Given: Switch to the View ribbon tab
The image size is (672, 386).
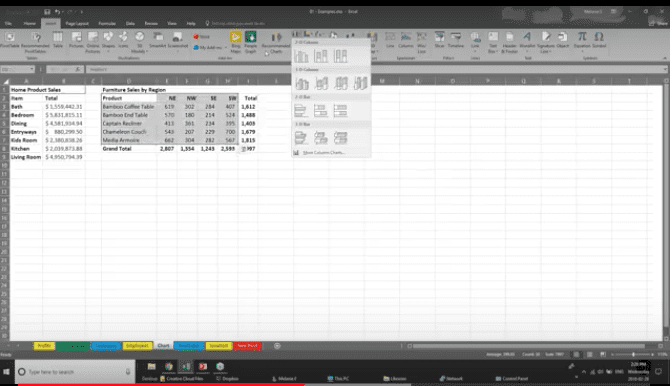Looking at the screenshot, I should [172, 24].
